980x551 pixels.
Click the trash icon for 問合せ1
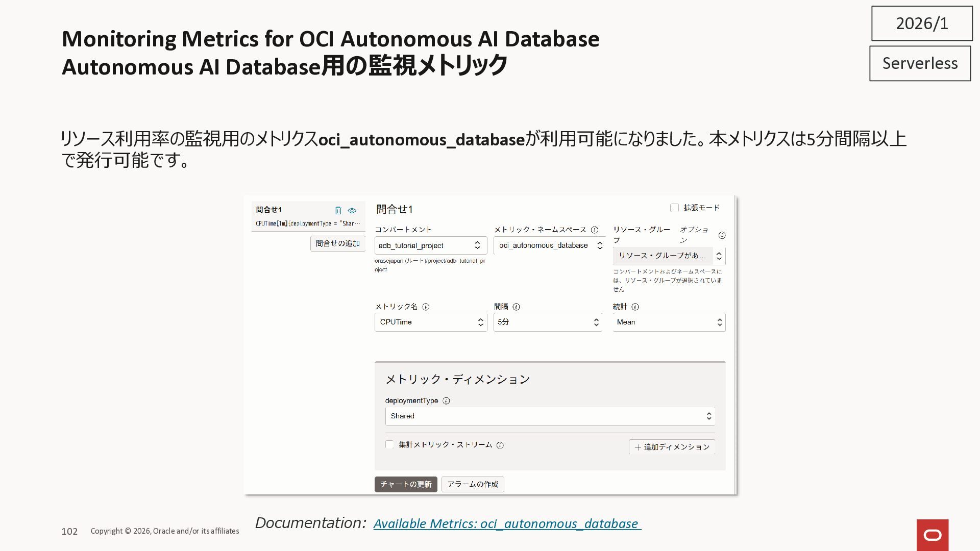pyautogui.click(x=338, y=210)
